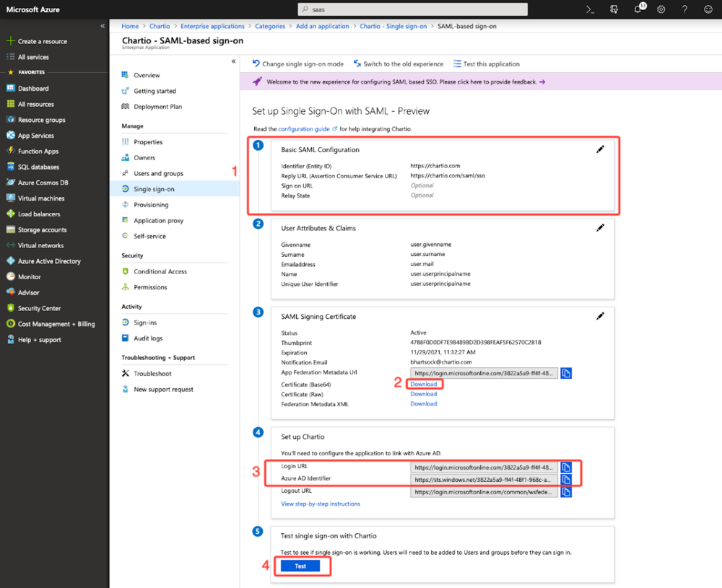This screenshot has height=588, width=722.
Task: Click the Function Apps lightning icon
Action: coord(10,151)
